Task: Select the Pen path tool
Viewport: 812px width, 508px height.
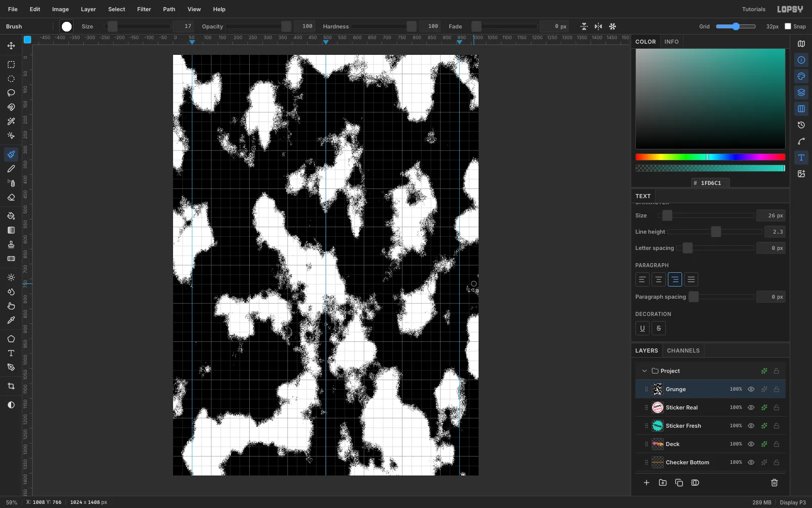Action: (11, 367)
